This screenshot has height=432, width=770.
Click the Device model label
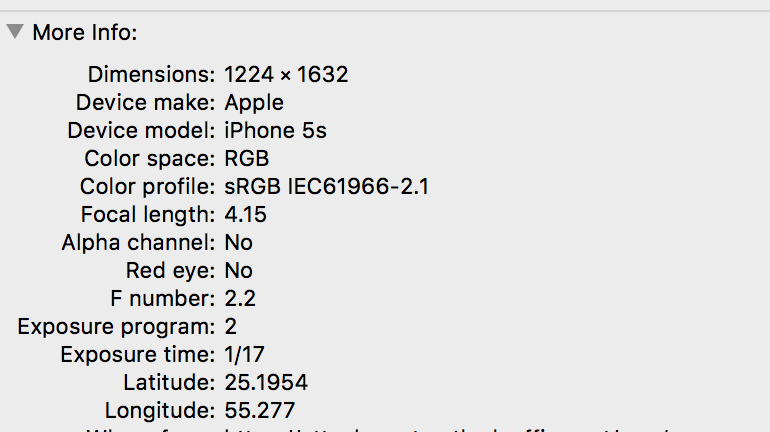coord(141,130)
